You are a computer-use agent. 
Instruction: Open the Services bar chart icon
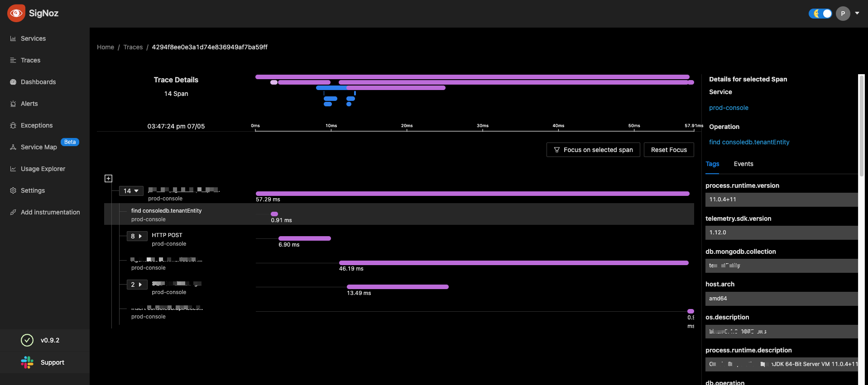pyautogui.click(x=13, y=38)
